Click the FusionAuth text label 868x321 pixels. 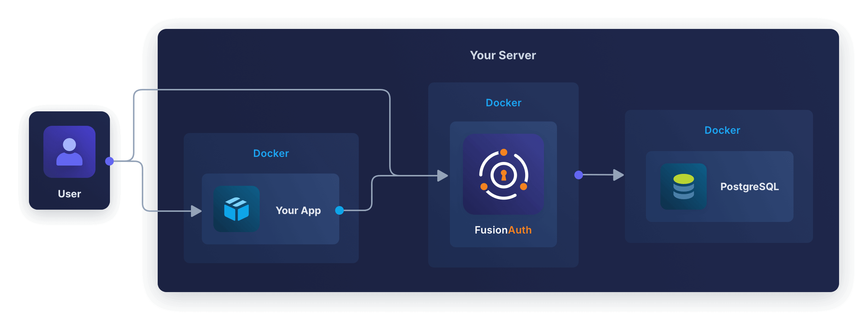pyautogui.click(x=503, y=230)
